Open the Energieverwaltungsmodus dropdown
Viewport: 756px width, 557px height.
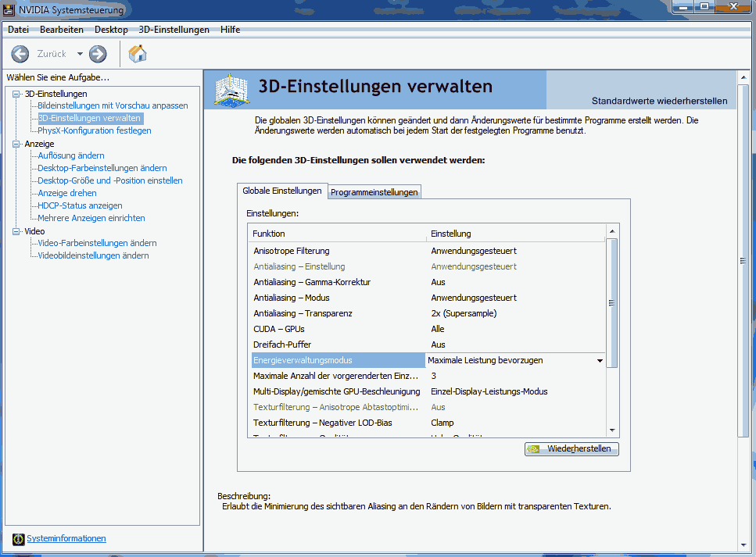pyautogui.click(x=600, y=360)
